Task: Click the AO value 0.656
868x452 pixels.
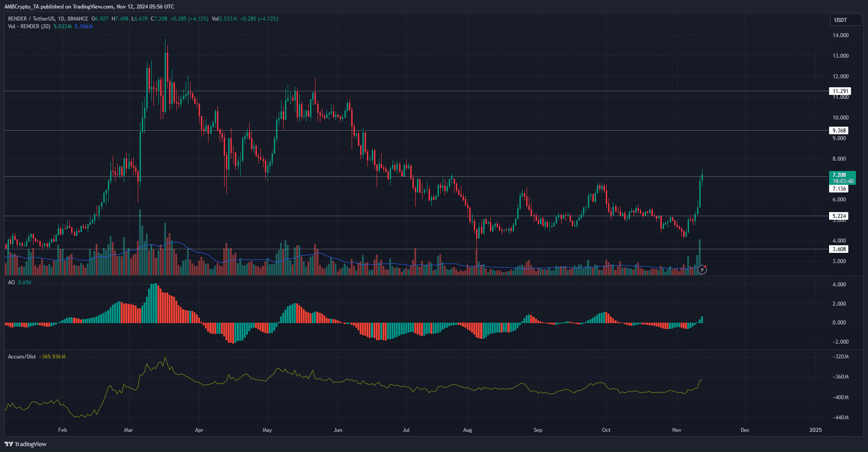Action: tap(25, 282)
